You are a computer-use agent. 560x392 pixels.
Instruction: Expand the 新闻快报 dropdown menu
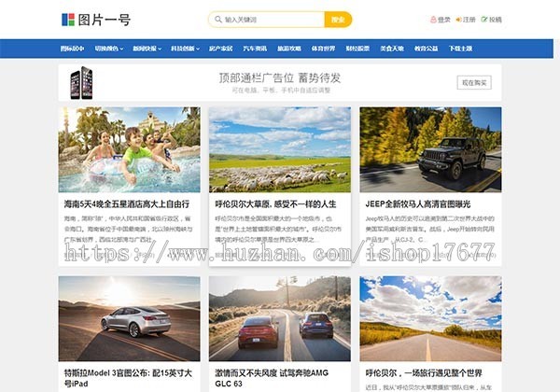[147, 49]
